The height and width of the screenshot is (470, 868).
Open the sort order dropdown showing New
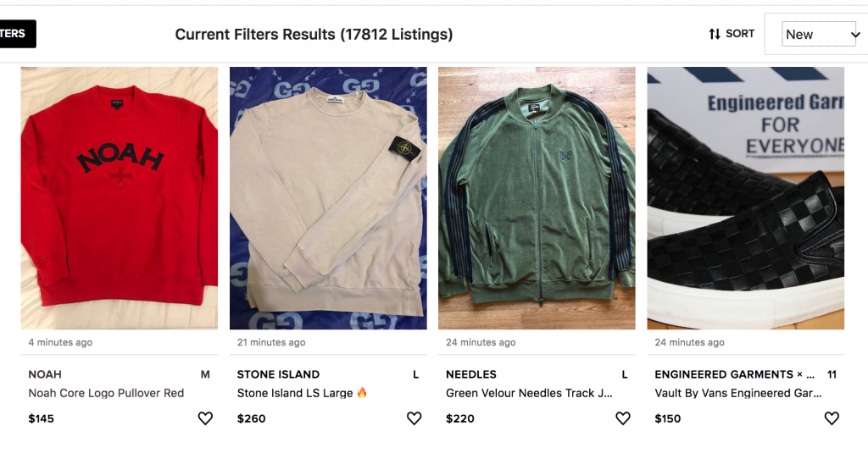820,35
